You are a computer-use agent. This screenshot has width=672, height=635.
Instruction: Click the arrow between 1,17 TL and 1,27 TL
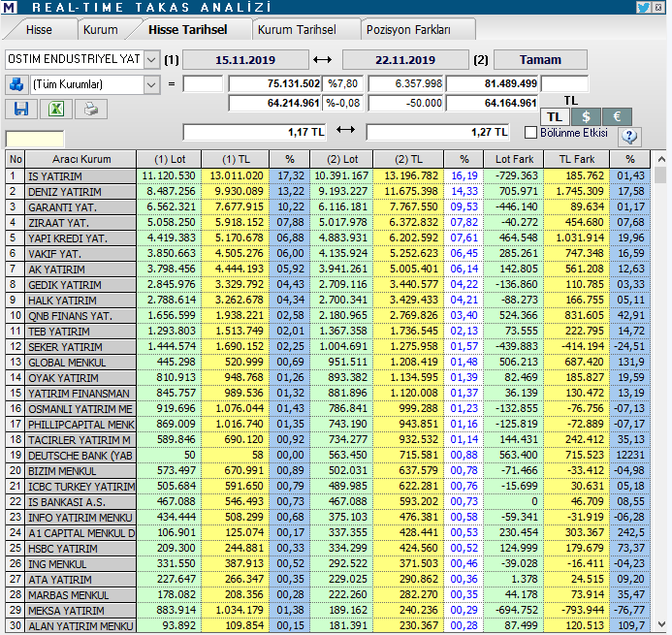pyautogui.click(x=345, y=129)
